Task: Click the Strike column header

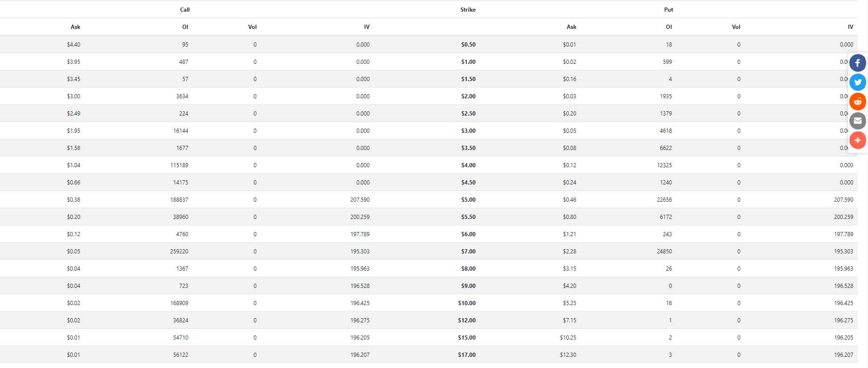Action: [468, 10]
